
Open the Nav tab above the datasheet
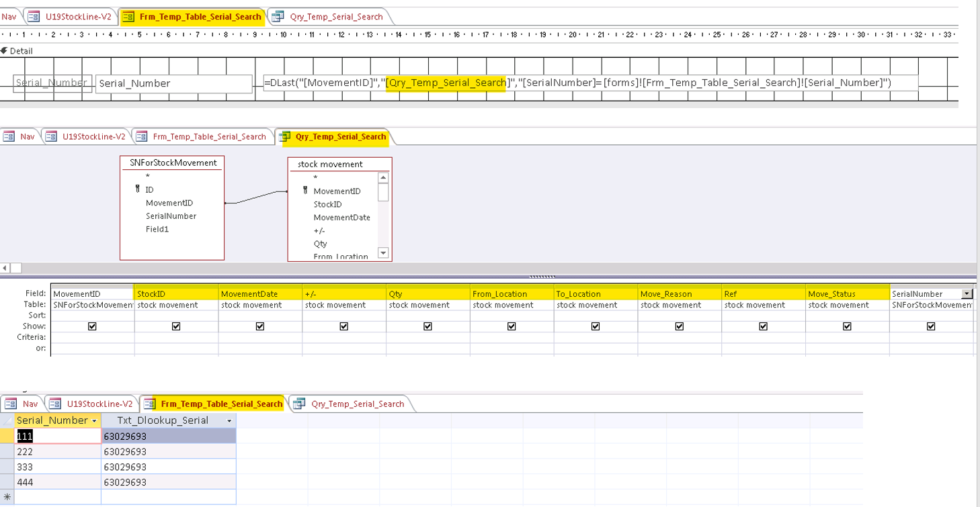click(22, 404)
